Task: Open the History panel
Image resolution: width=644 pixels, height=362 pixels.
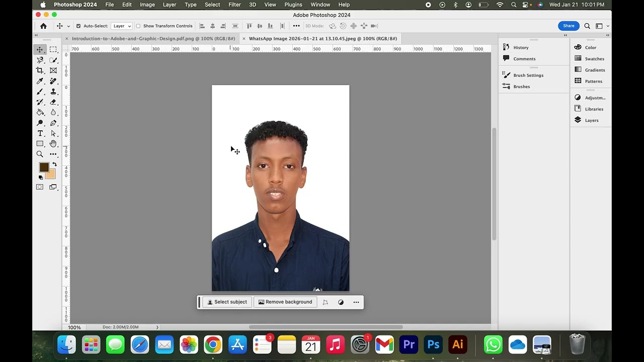Action: coord(521,48)
